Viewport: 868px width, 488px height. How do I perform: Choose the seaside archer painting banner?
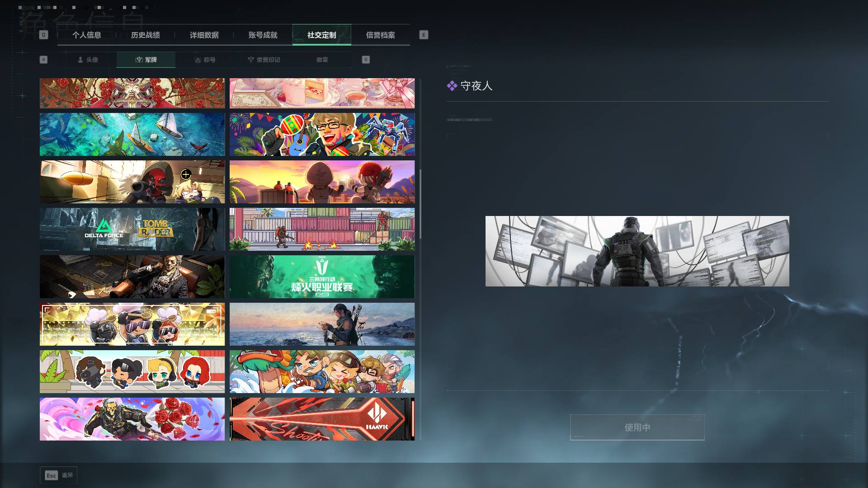click(x=322, y=324)
